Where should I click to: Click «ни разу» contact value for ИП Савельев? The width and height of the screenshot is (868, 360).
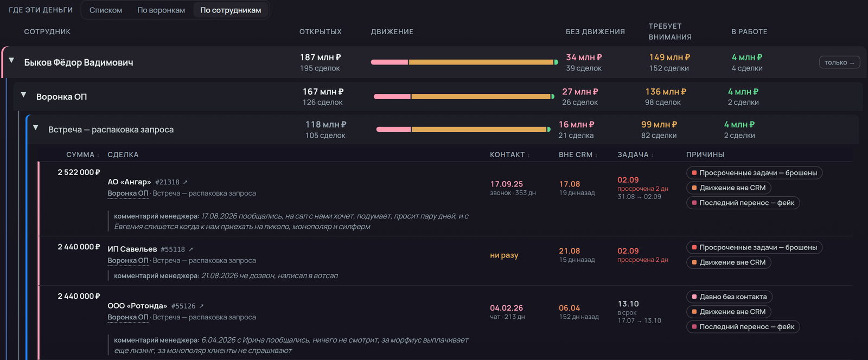[504, 255]
